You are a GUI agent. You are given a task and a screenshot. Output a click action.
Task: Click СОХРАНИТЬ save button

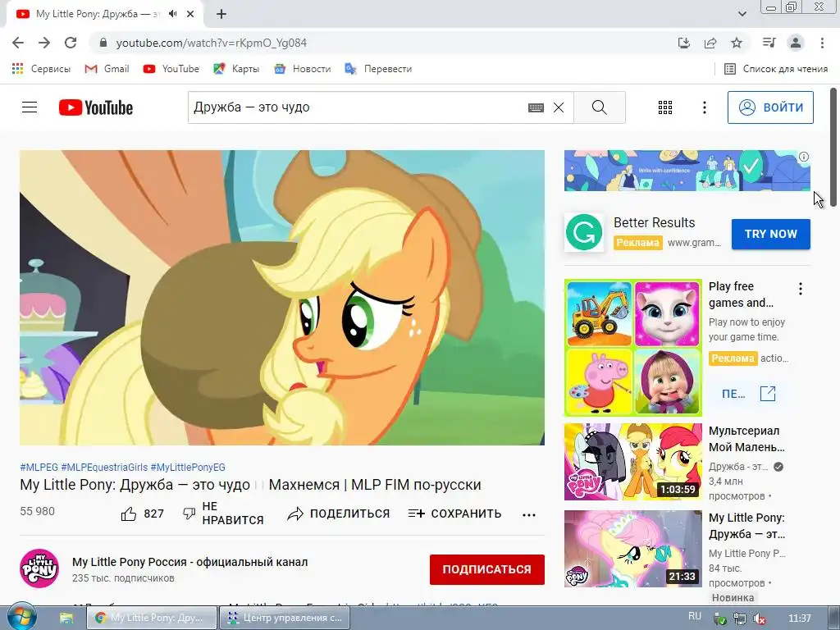tap(454, 514)
